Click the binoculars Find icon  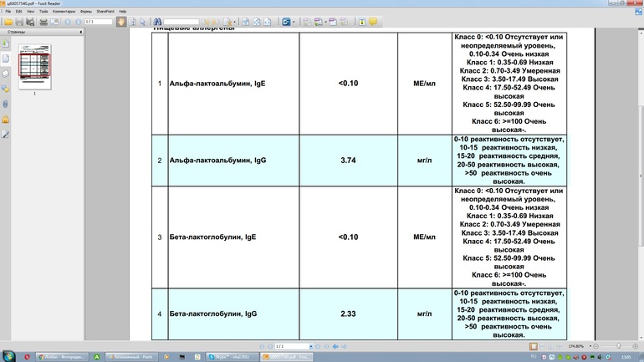click(156, 22)
